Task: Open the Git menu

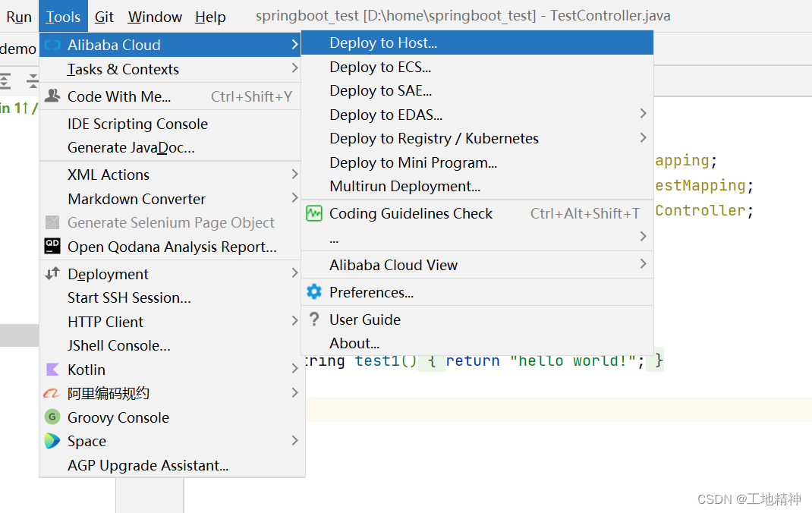Action: 104,16
